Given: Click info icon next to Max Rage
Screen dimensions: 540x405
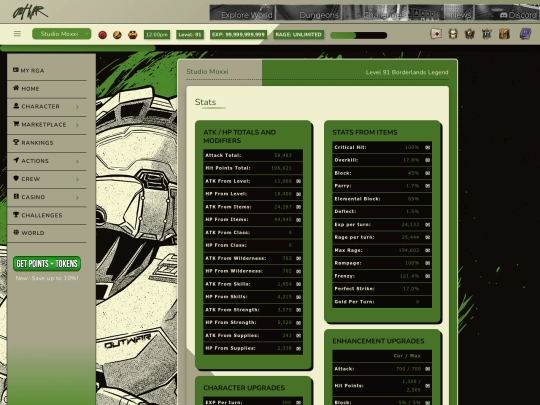Looking at the screenshot, I should 427,250.
